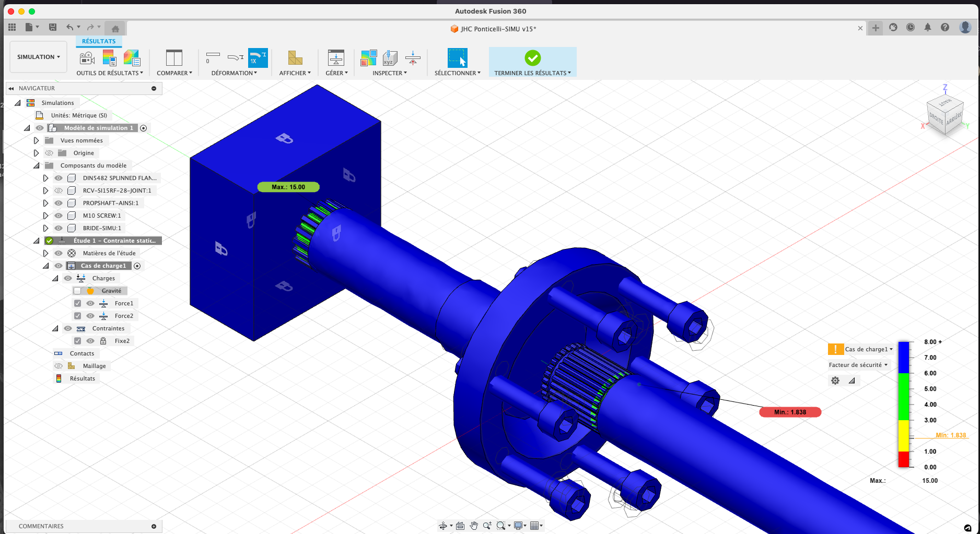Select Résultats in the navigator tree
The image size is (980, 534).
coord(82,378)
